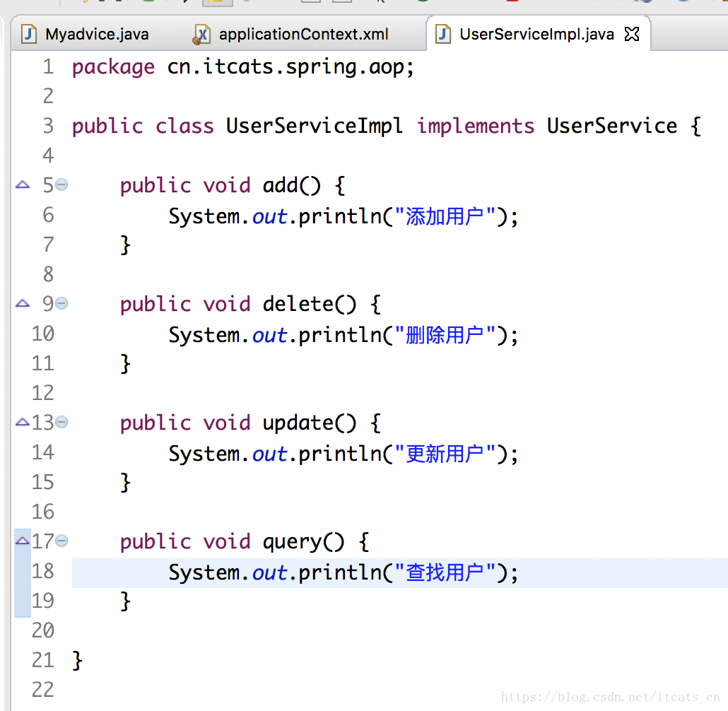Click the package name cn.itcats.spring.aop
728x711 pixels.
[x=286, y=67]
